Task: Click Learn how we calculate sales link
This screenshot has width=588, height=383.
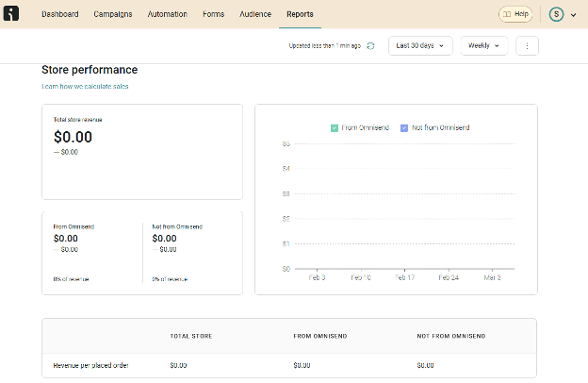Action: pyautogui.click(x=85, y=87)
